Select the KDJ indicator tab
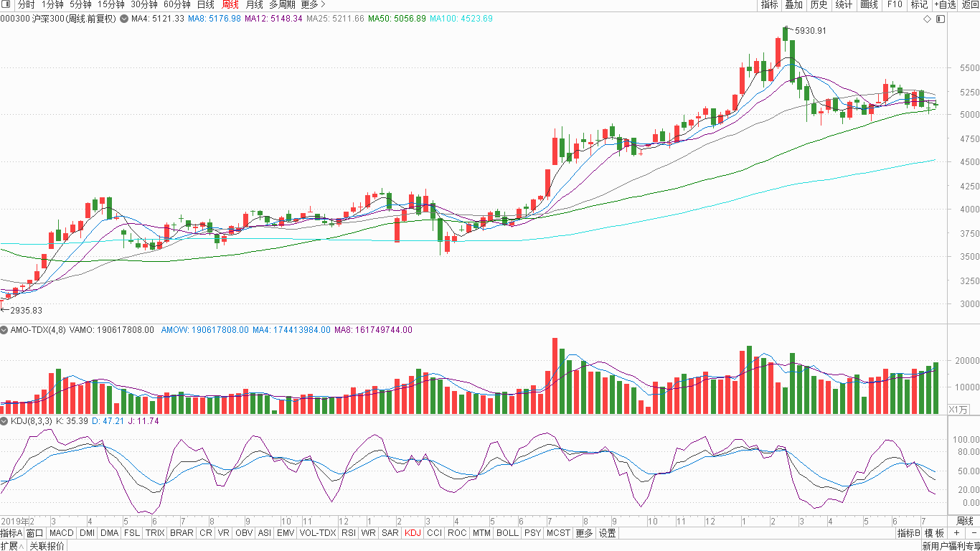Screen dimensions: 980x551 pyautogui.click(x=413, y=533)
